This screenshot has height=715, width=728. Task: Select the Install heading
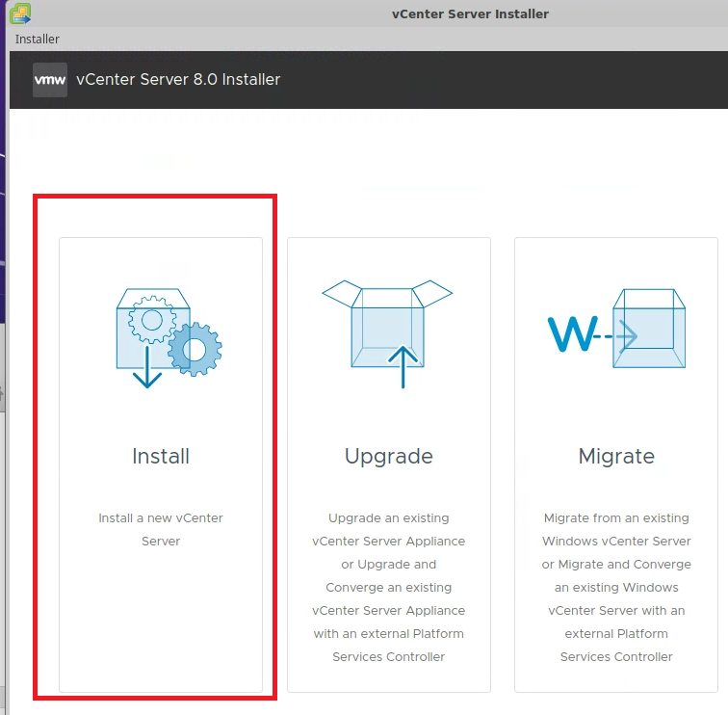[x=161, y=456]
